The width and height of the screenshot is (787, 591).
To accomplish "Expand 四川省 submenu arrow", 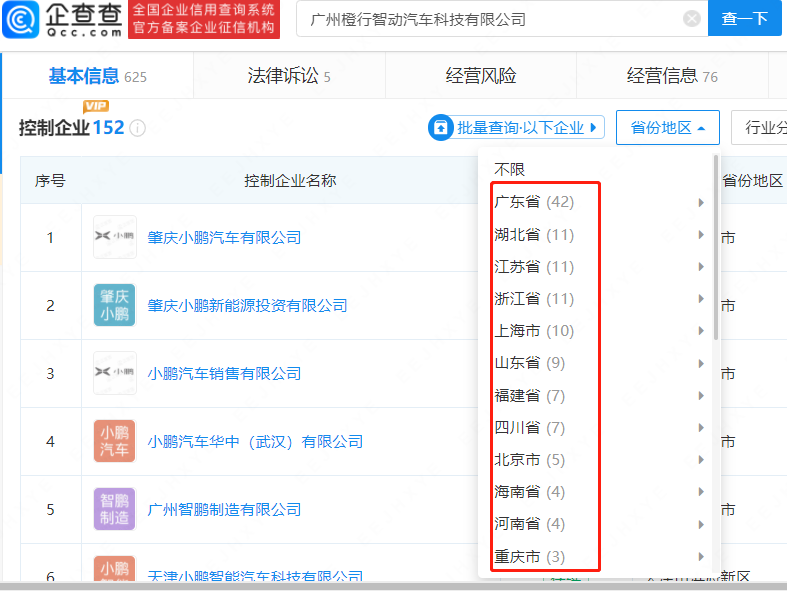I will 701,428.
